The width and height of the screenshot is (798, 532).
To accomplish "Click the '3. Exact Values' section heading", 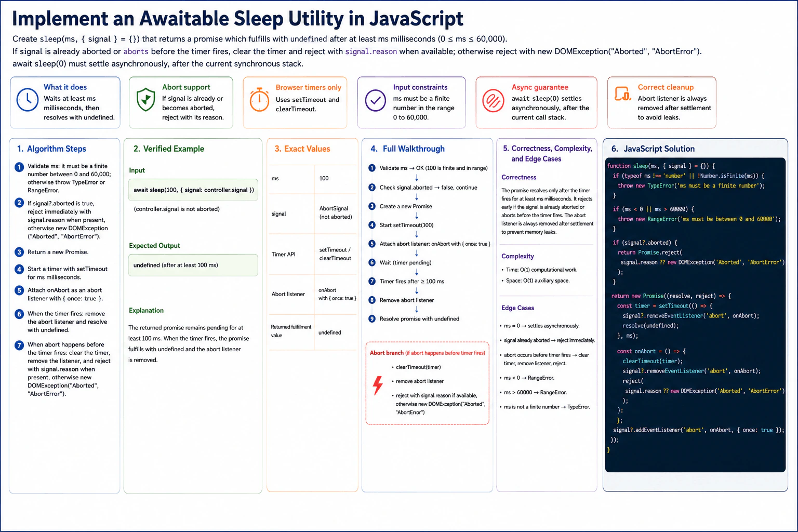I will click(x=302, y=149).
